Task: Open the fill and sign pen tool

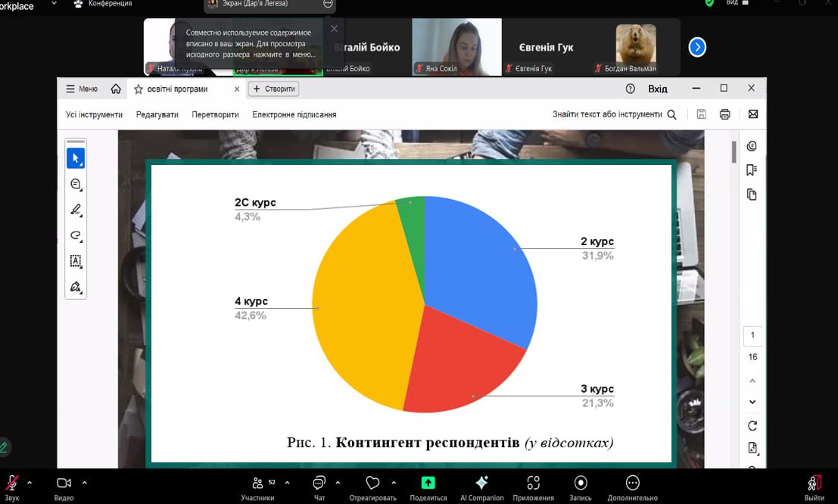Action: [76, 287]
